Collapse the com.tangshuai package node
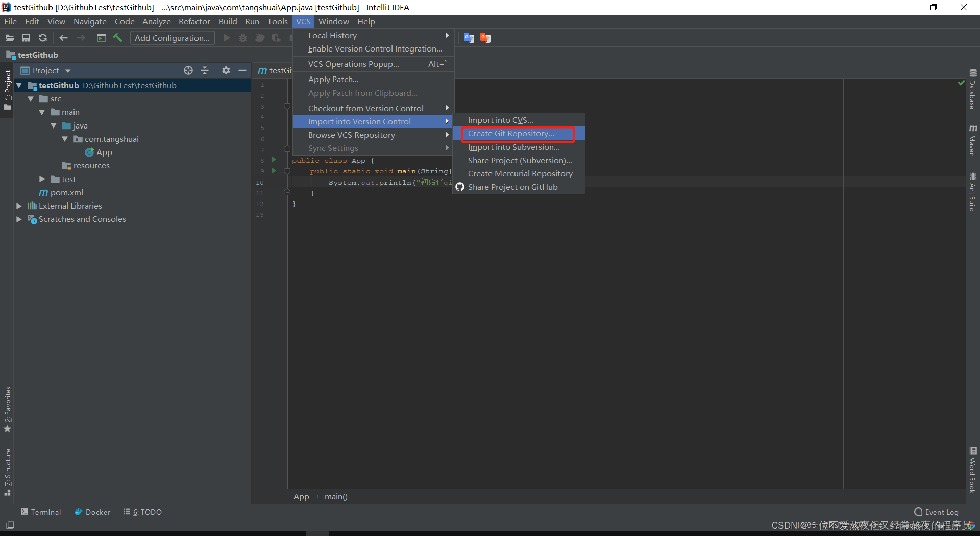Viewport: 980px width, 536px height. click(x=65, y=139)
